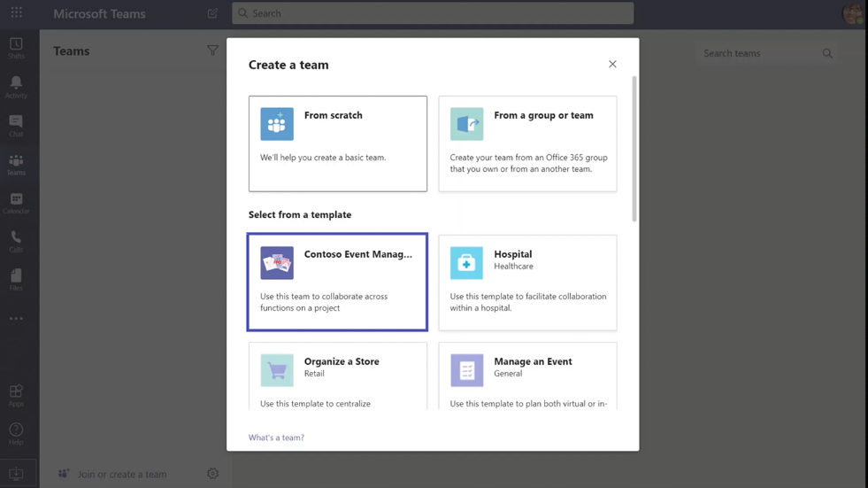Open Shifts in the left rail
The image size is (868, 488).
pos(16,48)
